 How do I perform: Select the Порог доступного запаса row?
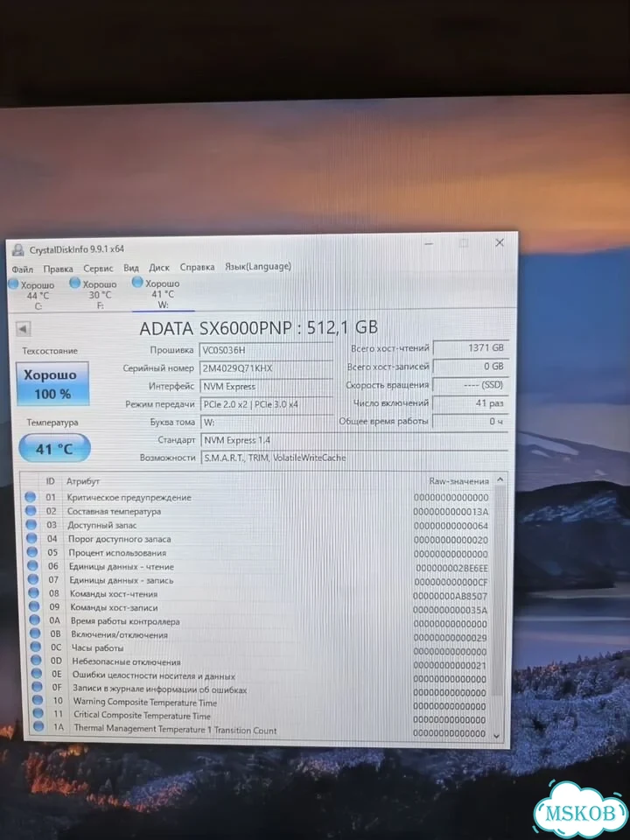pos(258,539)
